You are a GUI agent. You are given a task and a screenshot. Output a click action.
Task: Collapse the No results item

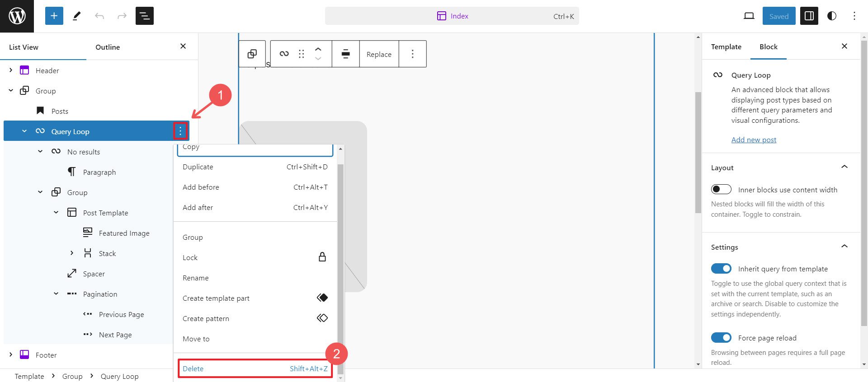pos(40,151)
